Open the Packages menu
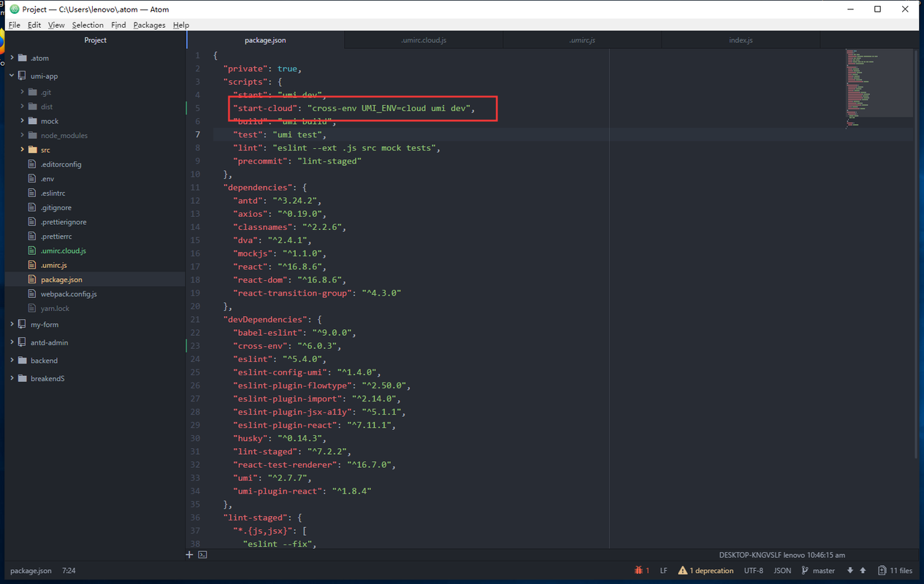 click(149, 25)
